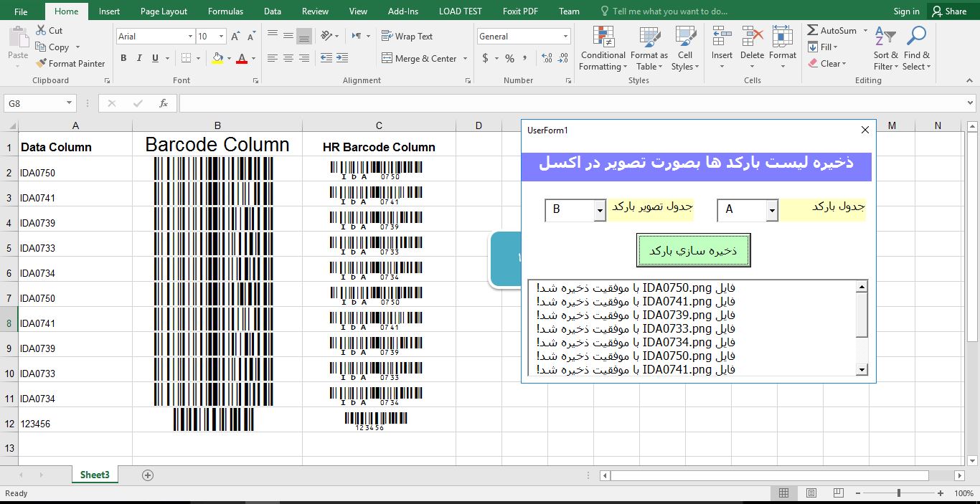Viewport: 980px width, 504px height.
Task: Enable Wrap Text
Action: 407,36
